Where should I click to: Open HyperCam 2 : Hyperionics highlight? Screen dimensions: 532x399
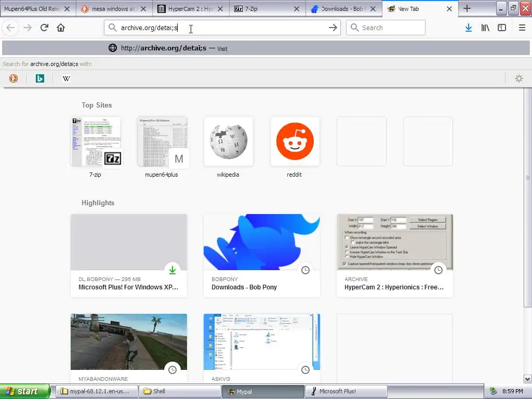pos(395,256)
